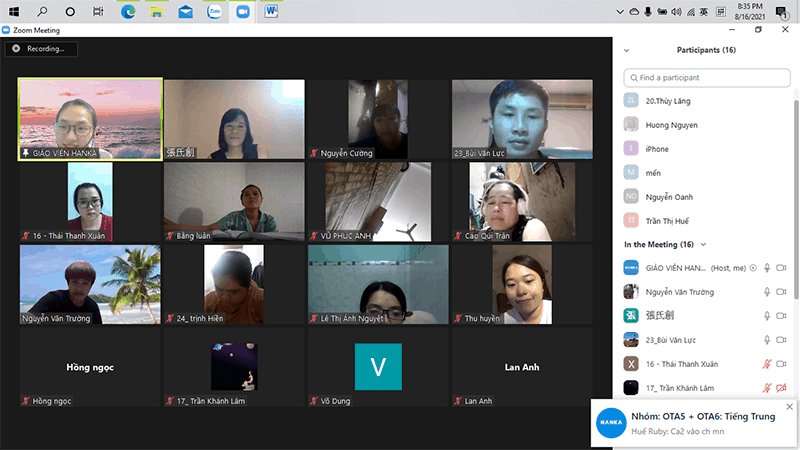This screenshot has width=800, height=450.
Task: Click camera icon next to 張氏創 in list
Action: [x=781, y=316]
